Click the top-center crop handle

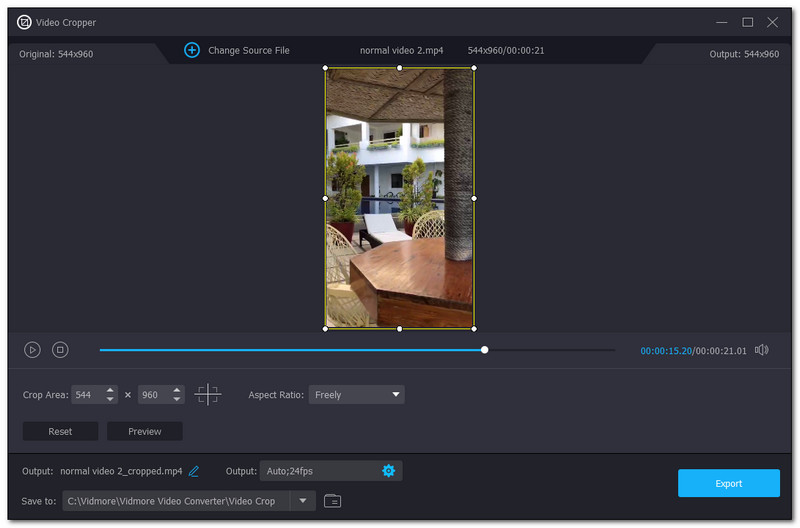point(399,68)
